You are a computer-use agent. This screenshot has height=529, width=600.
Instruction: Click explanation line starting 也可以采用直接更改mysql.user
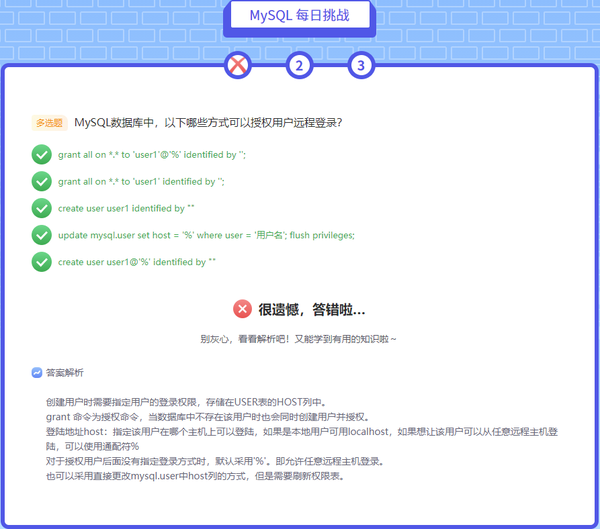195,476
